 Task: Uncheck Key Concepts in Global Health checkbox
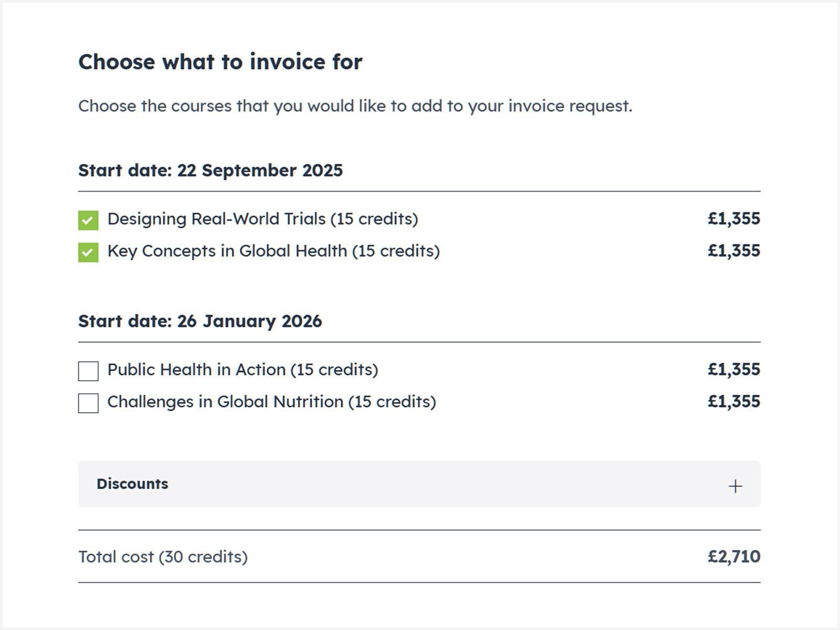click(88, 252)
